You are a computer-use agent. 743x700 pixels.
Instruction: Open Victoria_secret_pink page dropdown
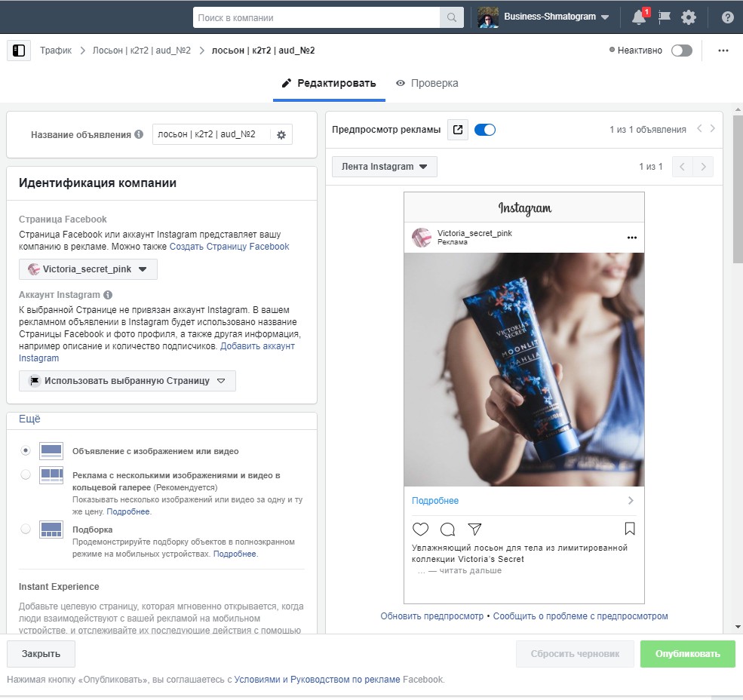[88, 269]
